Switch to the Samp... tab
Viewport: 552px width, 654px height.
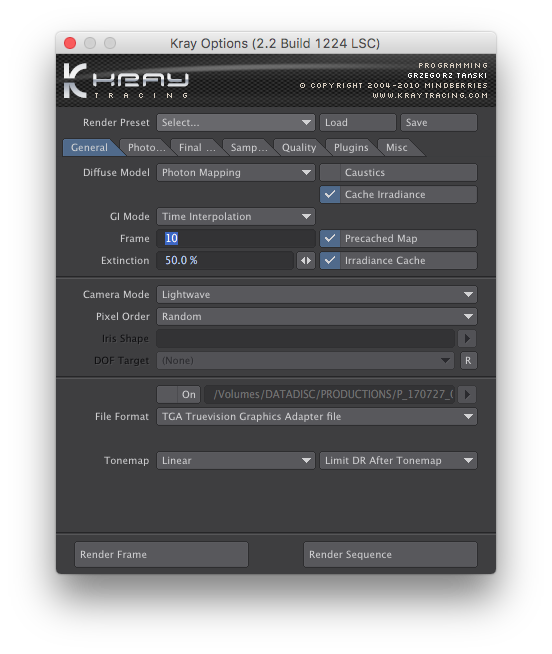(249, 148)
